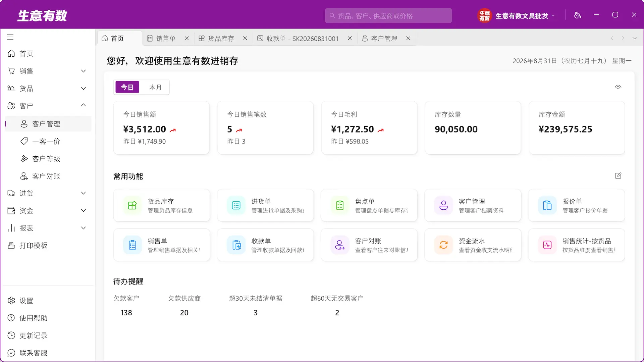Open 报价单 shortcut card icon

[x=547, y=205]
